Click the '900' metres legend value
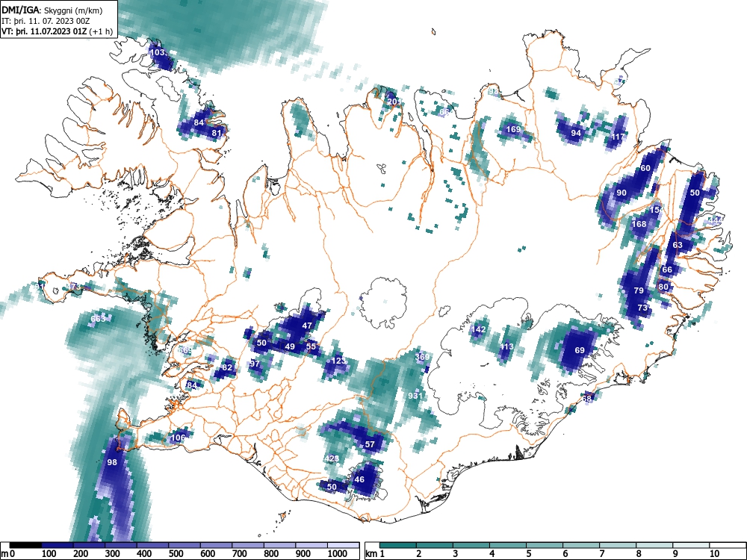 [303, 554]
